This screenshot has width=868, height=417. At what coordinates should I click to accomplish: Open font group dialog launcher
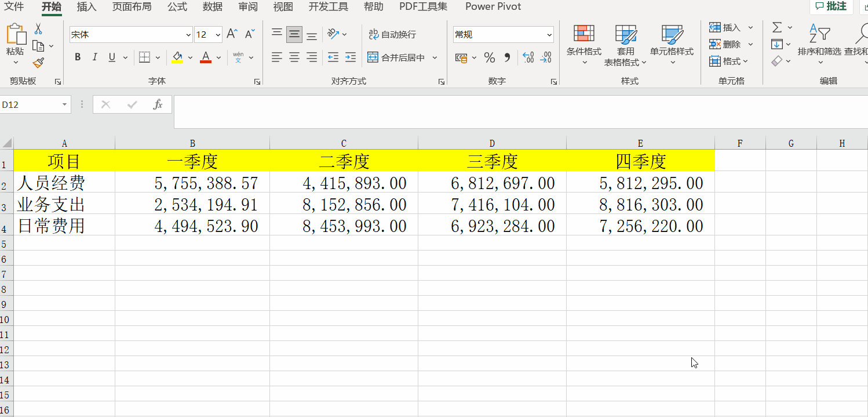[x=257, y=82]
